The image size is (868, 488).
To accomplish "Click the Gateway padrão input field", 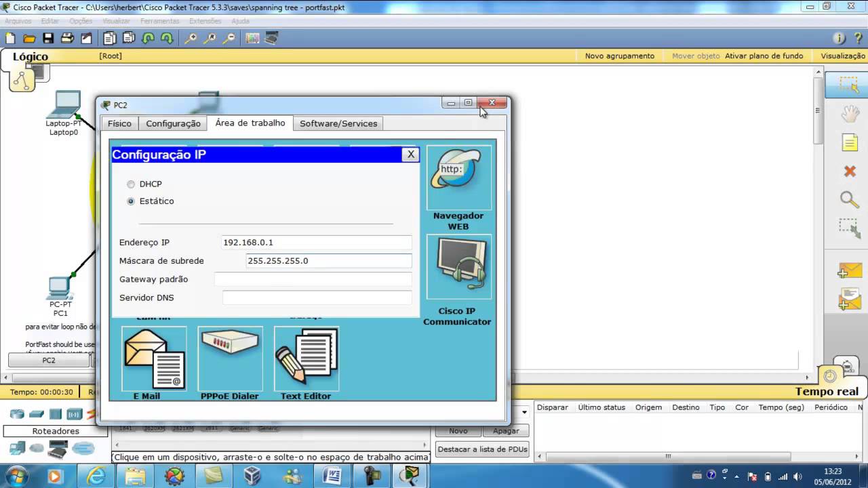I will click(x=313, y=279).
